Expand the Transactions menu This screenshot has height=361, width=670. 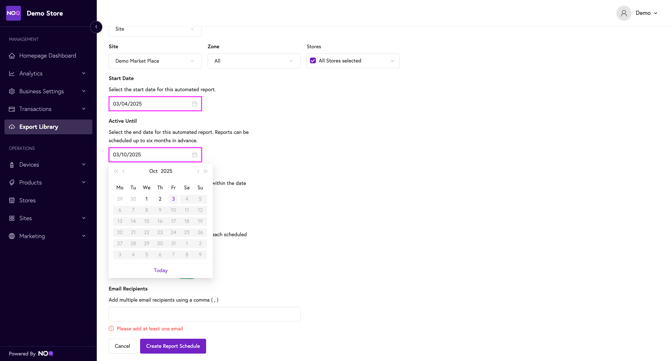click(84, 109)
